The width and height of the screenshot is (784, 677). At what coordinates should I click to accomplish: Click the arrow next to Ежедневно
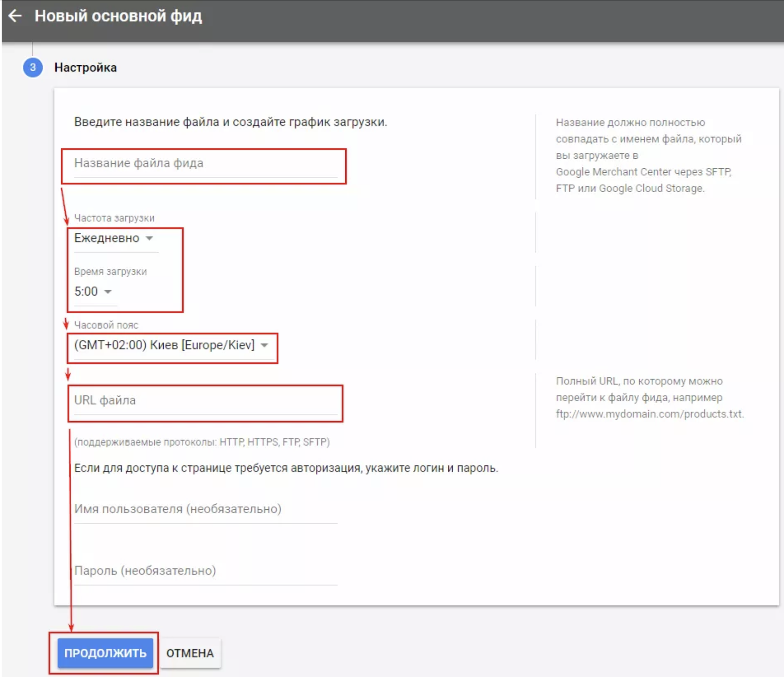click(150, 238)
